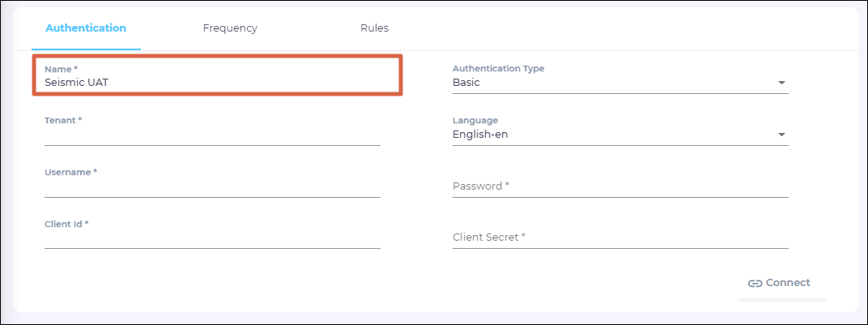The image size is (868, 325).
Task: Click the Client Id input field
Action: point(212,239)
